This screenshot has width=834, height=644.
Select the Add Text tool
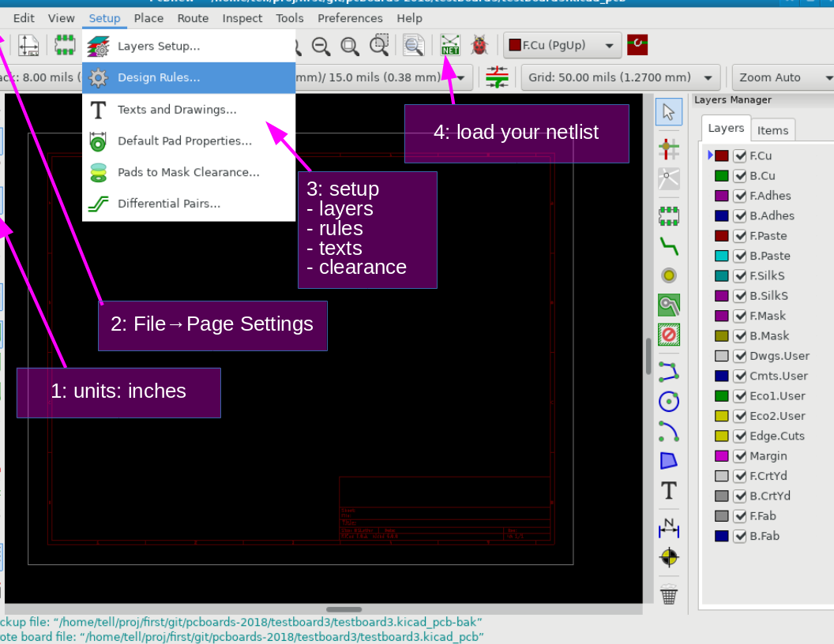click(669, 491)
